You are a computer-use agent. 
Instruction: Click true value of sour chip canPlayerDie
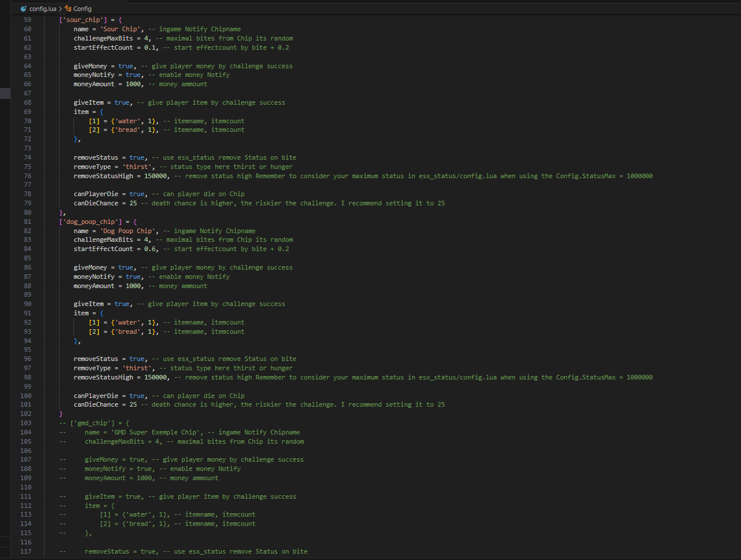click(x=137, y=194)
